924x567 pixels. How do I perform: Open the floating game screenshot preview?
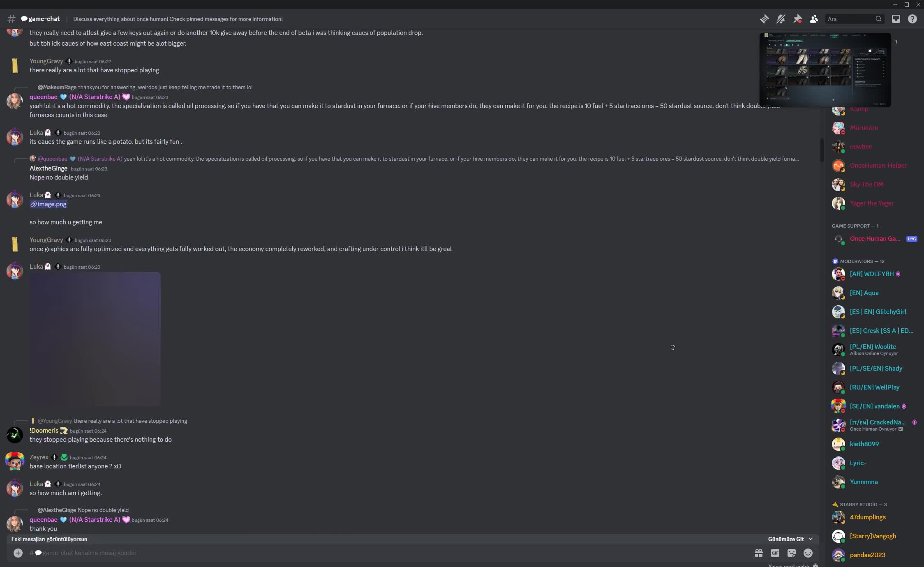tap(825, 70)
